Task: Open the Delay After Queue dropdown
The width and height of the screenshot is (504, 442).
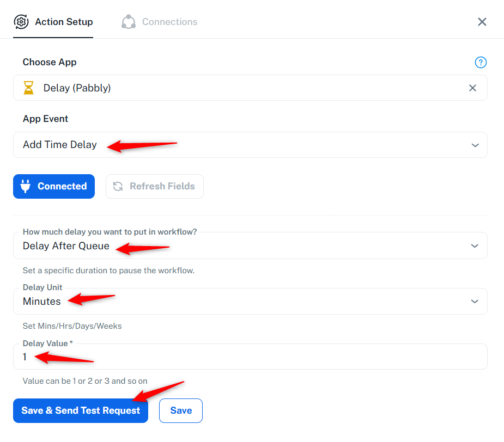Action: [250, 245]
